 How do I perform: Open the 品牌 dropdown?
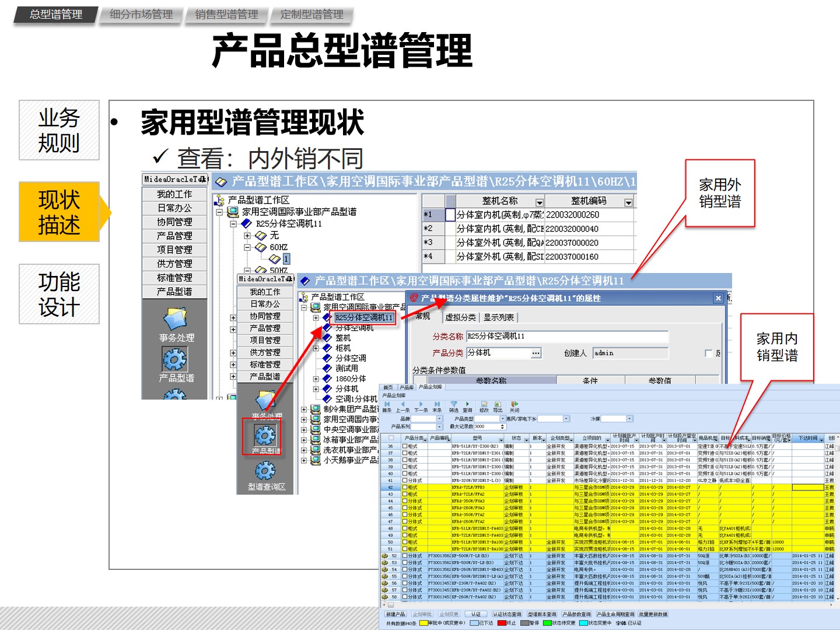tap(440, 419)
